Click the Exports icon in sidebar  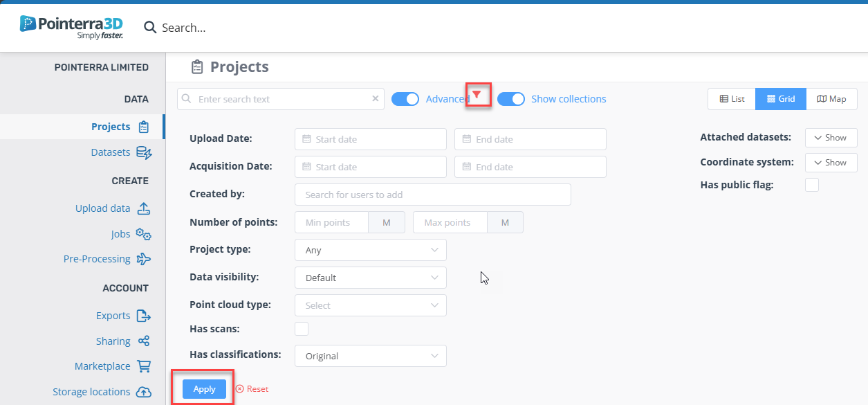point(143,316)
